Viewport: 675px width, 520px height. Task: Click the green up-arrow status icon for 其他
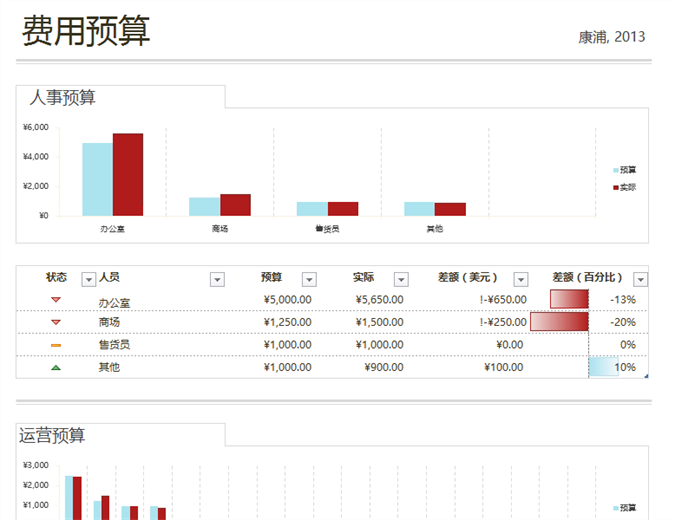click(56, 368)
